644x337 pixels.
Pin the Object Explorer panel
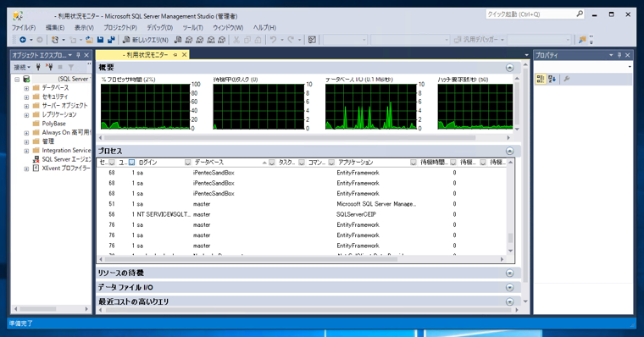point(79,55)
